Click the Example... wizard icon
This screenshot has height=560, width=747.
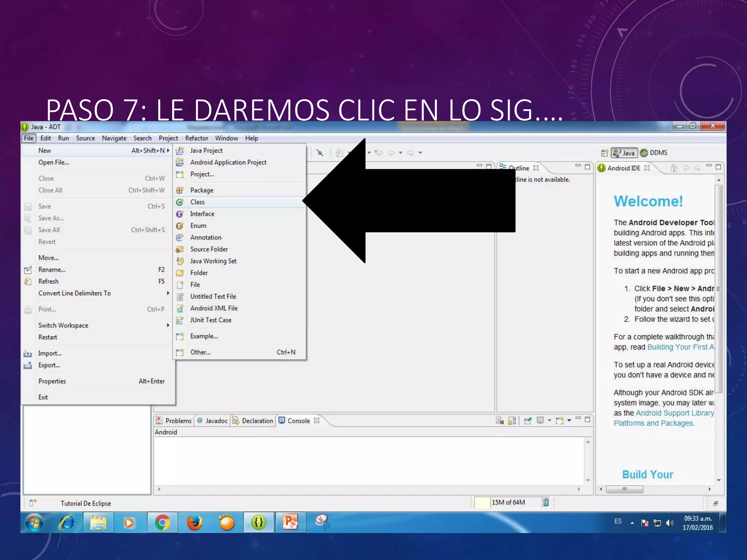pyautogui.click(x=180, y=336)
